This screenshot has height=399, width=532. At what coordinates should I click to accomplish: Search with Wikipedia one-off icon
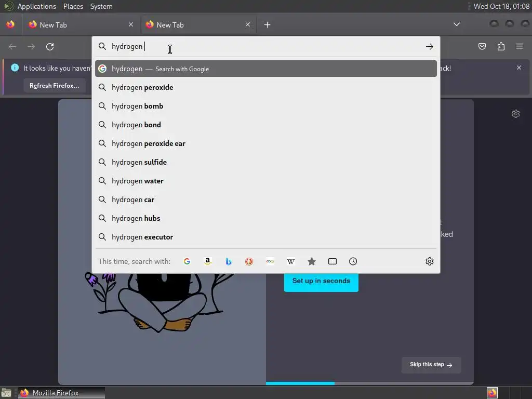point(291,261)
